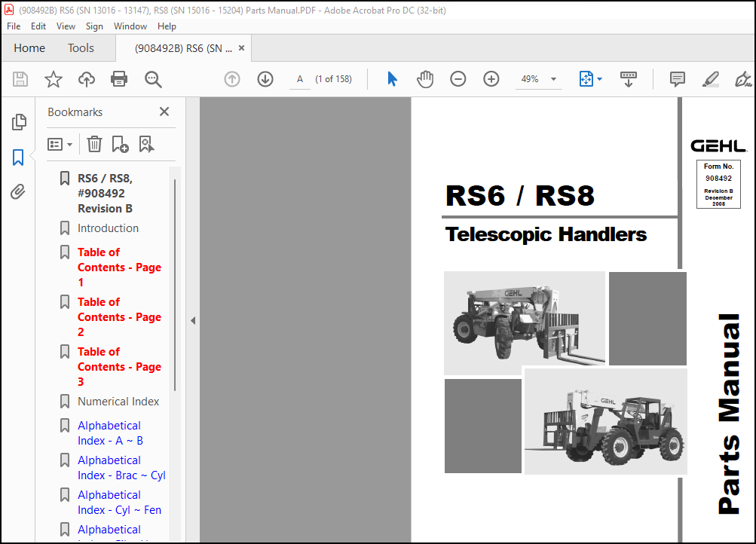Click the Save file icon

[x=20, y=79]
